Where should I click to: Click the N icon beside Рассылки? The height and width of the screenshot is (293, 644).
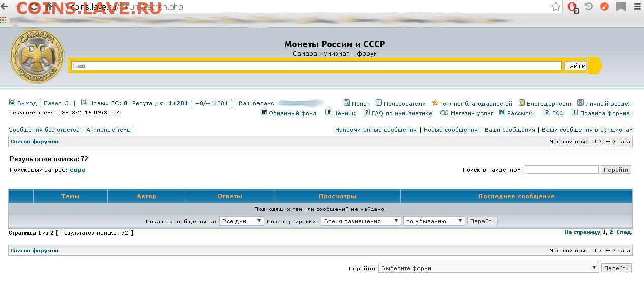[502, 112]
